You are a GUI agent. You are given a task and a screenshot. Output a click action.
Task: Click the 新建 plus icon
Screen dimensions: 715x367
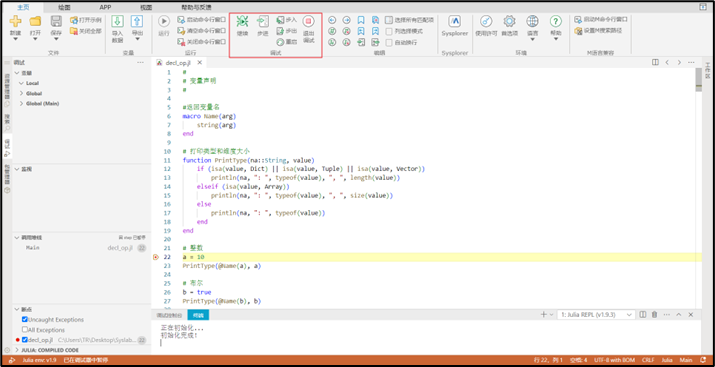pos(16,21)
